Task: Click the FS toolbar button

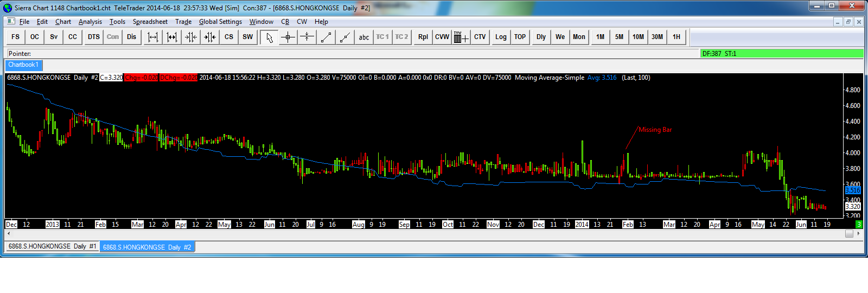Action: pyautogui.click(x=15, y=37)
